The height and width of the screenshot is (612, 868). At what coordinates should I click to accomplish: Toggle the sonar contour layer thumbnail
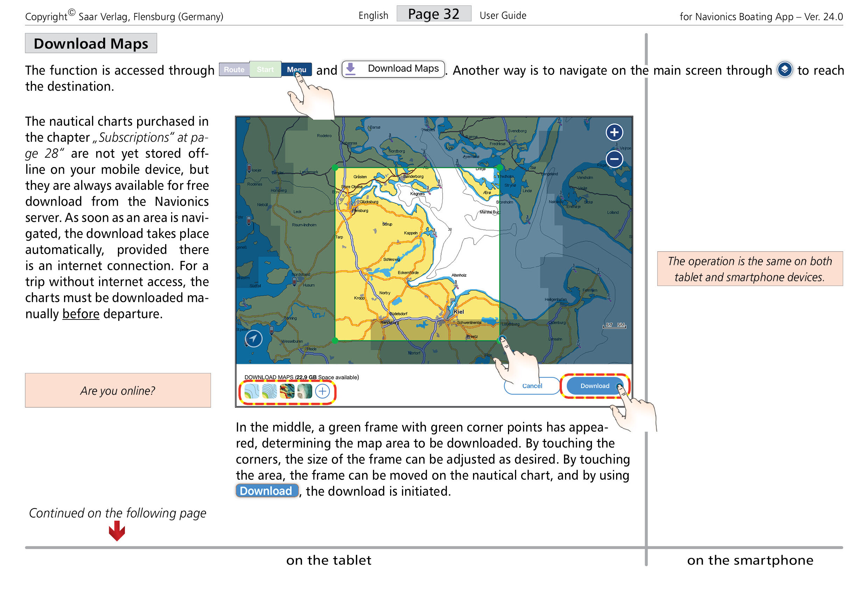pos(270,392)
